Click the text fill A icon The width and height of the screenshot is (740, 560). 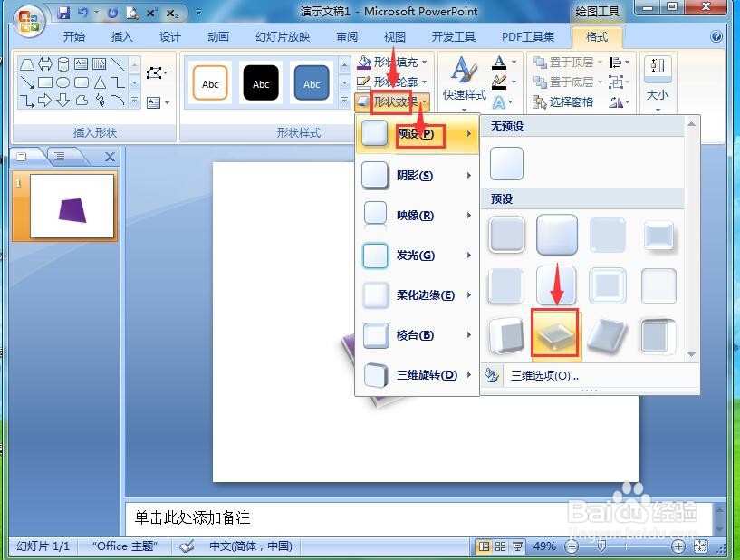(499, 62)
